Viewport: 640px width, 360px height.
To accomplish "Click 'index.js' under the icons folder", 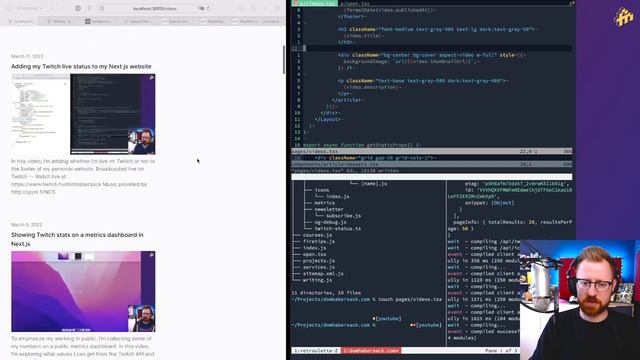I will tap(338, 196).
